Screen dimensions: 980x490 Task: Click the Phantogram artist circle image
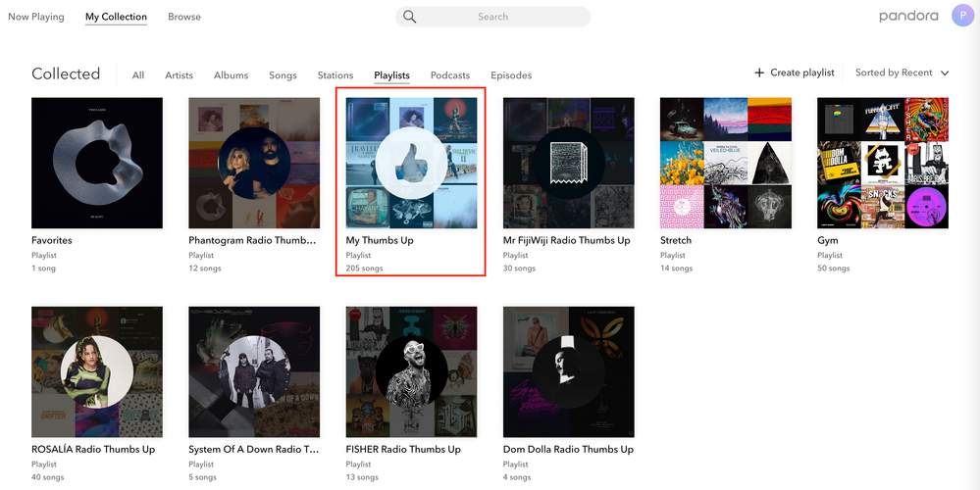click(254, 163)
